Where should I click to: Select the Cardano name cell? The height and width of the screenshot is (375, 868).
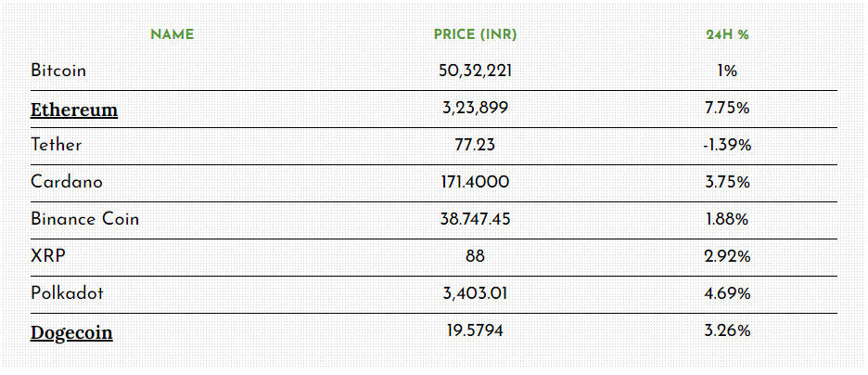click(x=67, y=182)
